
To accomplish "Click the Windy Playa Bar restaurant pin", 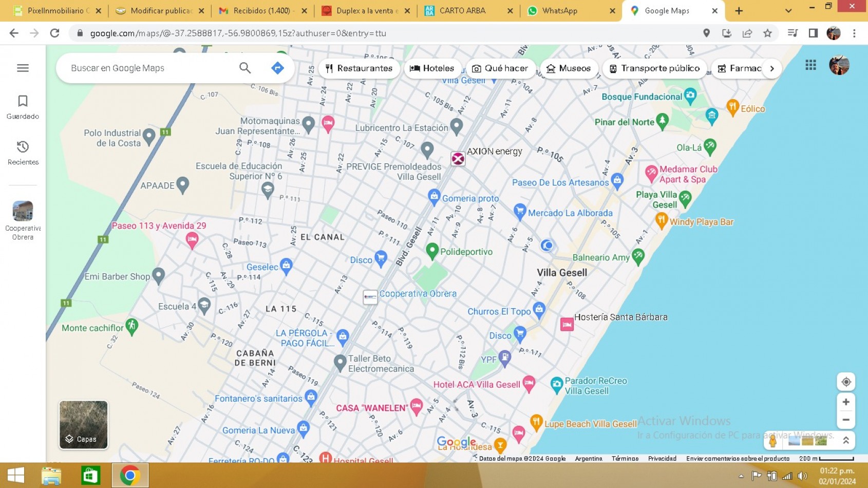I will click(661, 221).
